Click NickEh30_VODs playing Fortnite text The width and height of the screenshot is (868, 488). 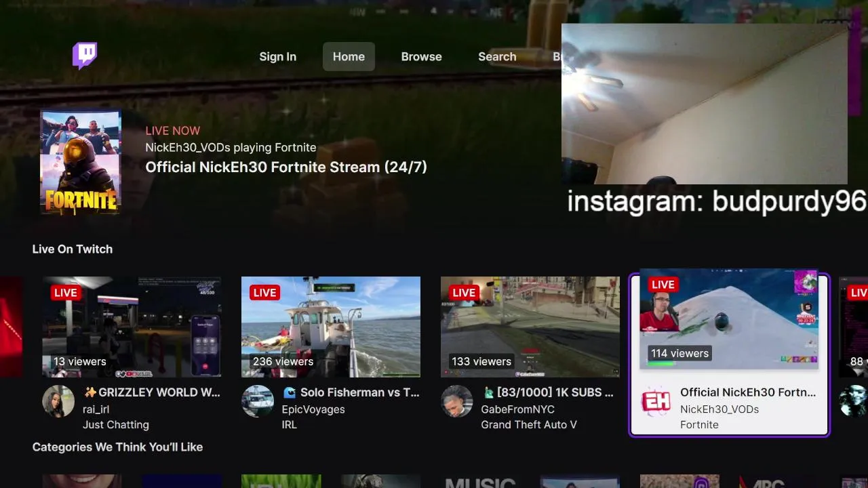tap(231, 148)
